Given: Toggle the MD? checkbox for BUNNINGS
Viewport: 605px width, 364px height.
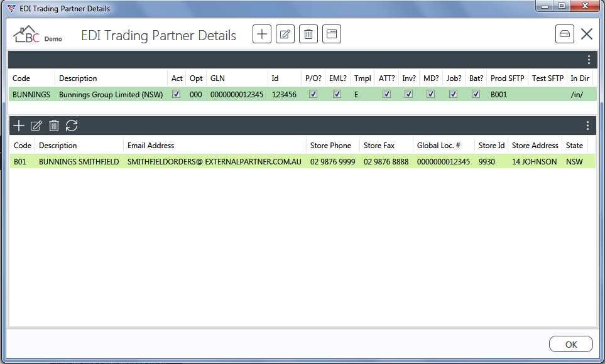Looking at the screenshot, I should pyautogui.click(x=430, y=94).
